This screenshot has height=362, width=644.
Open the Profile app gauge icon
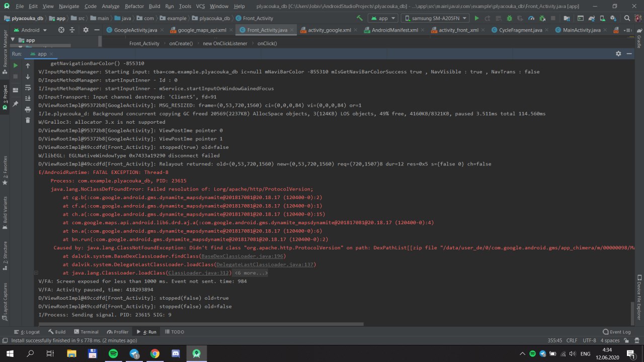click(x=531, y=18)
